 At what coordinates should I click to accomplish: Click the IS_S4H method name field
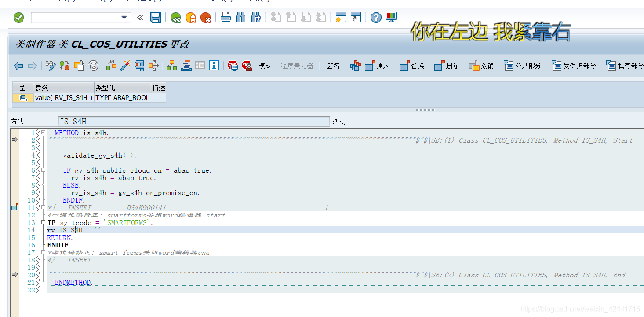[x=193, y=122]
